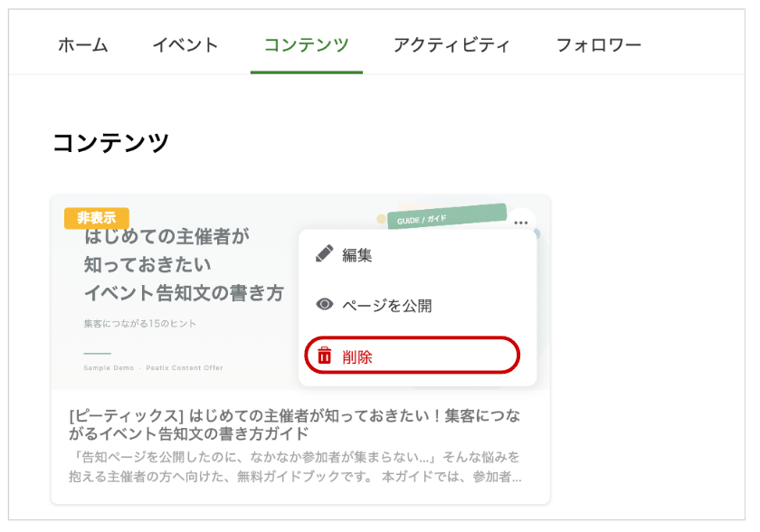Click the red trash can icon
The image size is (760, 532).
click(x=324, y=356)
